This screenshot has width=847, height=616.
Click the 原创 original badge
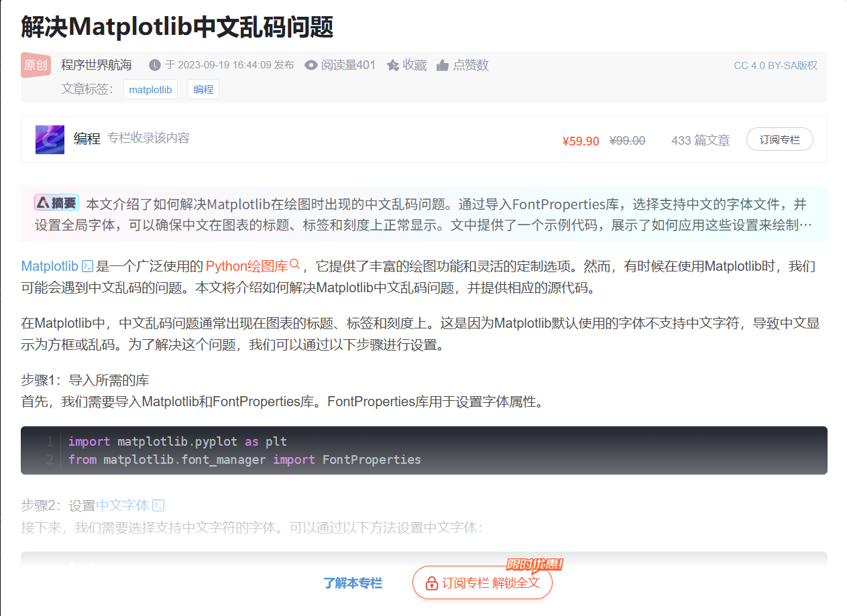tap(36, 65)
